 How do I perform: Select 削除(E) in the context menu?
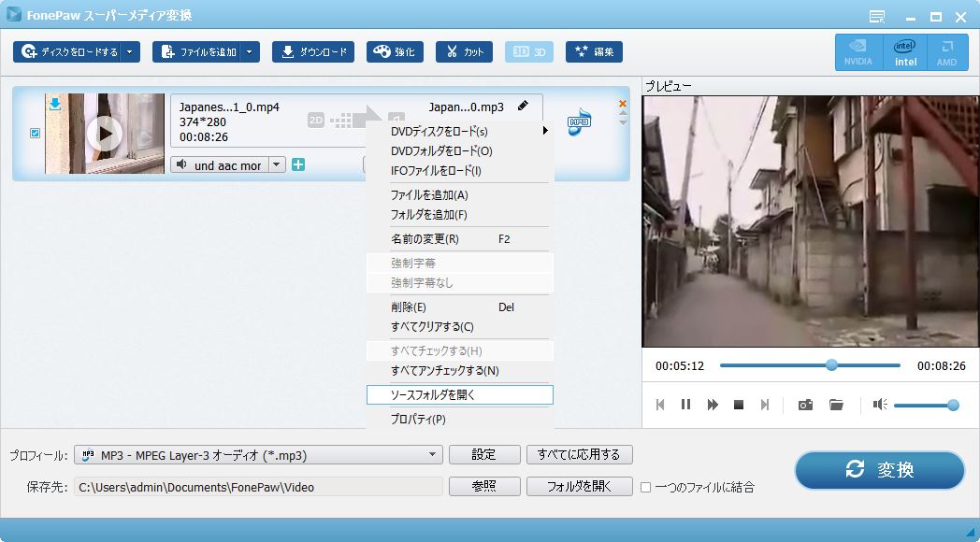coord(460,307)
